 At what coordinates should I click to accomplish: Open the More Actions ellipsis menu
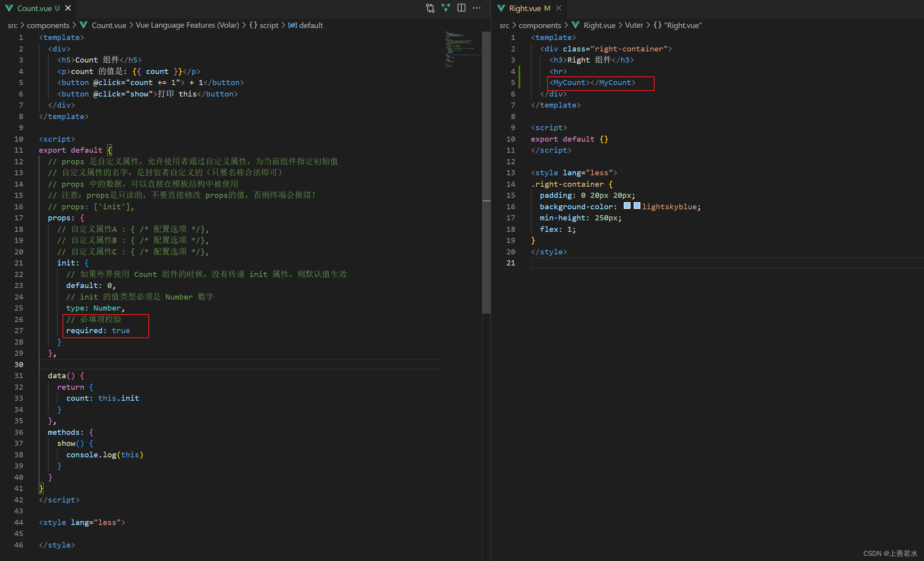[x=477, y=8]
